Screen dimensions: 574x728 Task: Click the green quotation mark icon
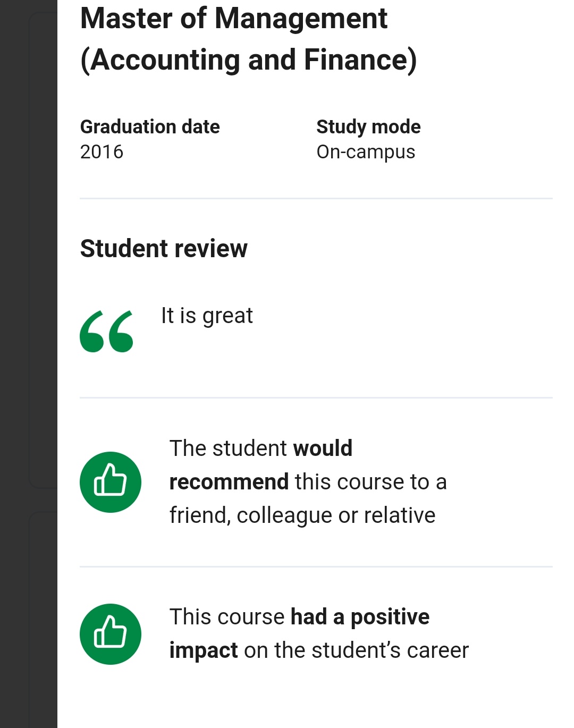pyautogui.click(x=106, y=332)
